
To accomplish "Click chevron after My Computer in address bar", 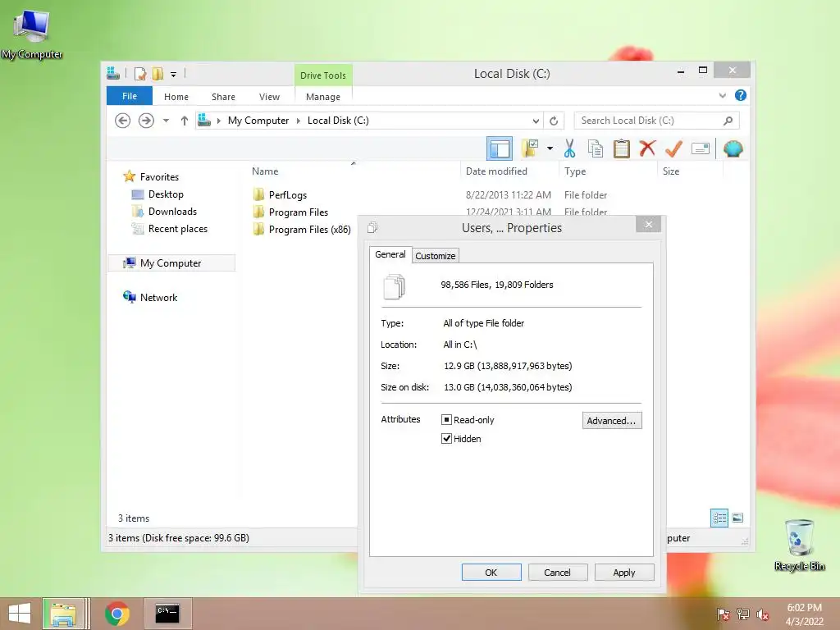I will pos(299,121).
